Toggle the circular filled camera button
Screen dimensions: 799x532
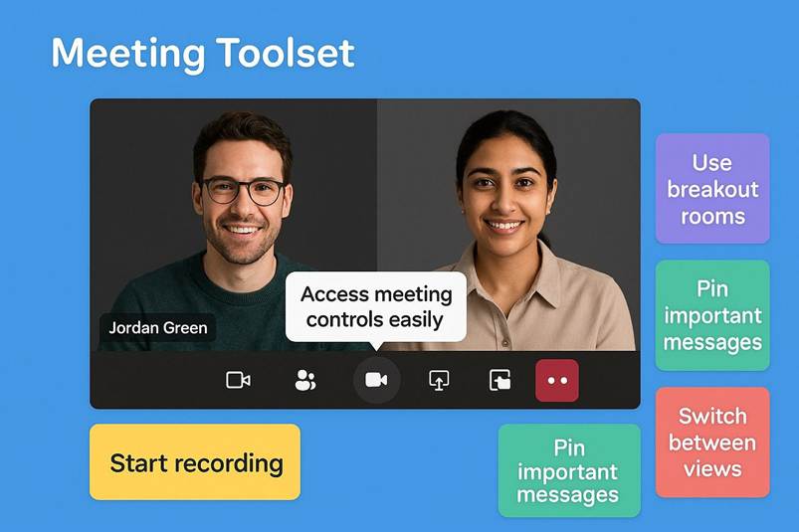[376, 380]
